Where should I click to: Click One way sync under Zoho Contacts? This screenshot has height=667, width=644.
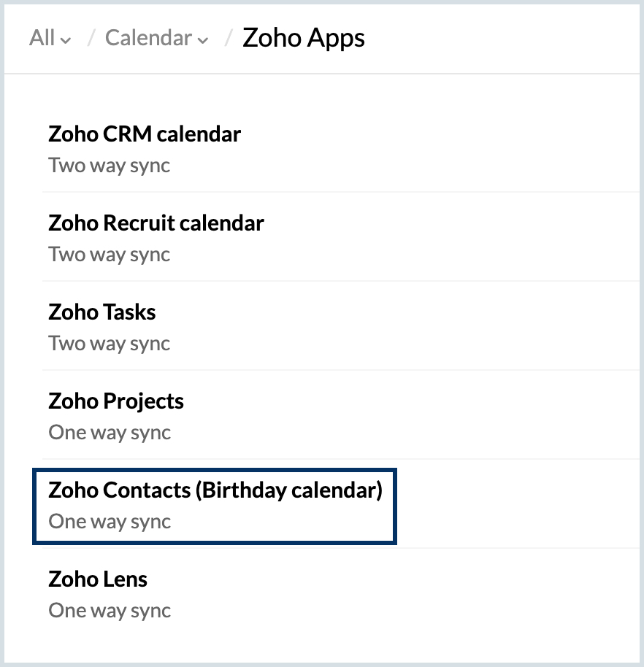(110, 522)
